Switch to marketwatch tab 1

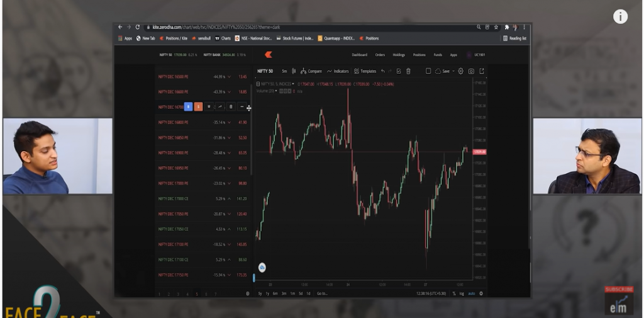point(159,294)
